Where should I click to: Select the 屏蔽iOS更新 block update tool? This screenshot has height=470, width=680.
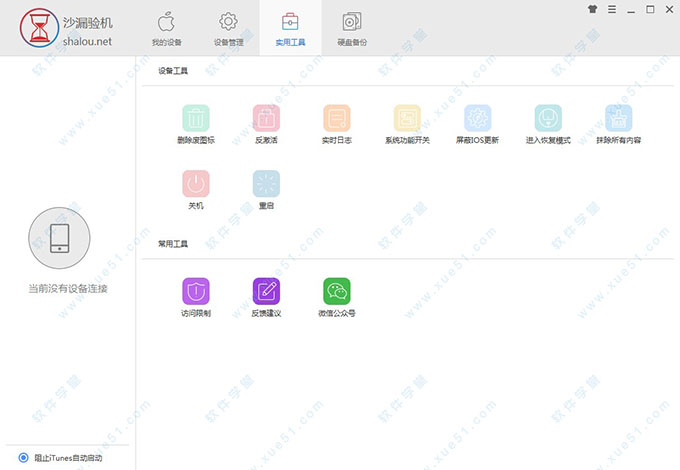pos(477,119)
